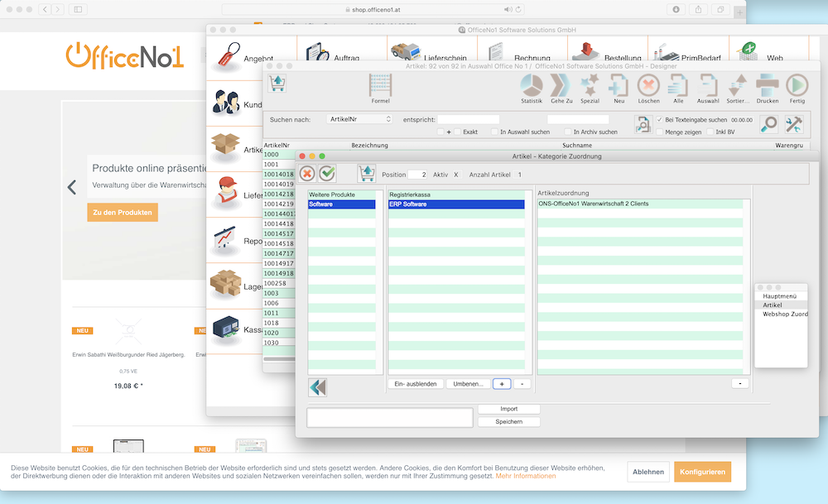Open the Lieferanten worker icon in sidebar
Image resolution: width=828 pixels, height=504 pixels.
pyautogui.click(x=227, y=191)
